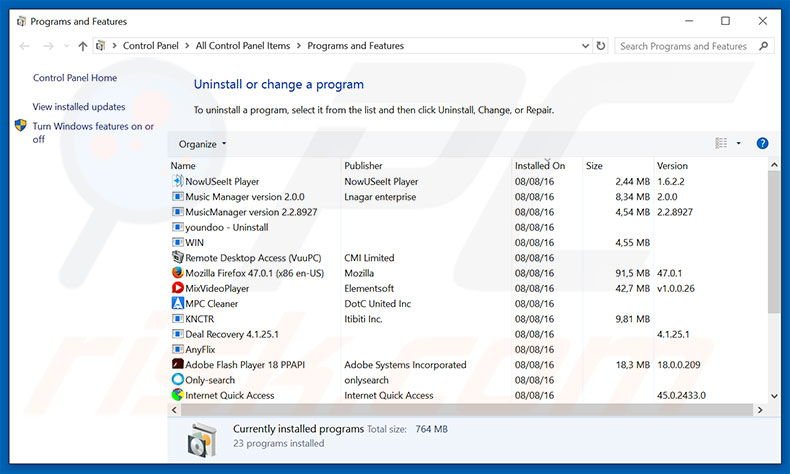Click the Adobe Flash Player 18 PPAPI icon
790x474 pixels.
[177, 364]
